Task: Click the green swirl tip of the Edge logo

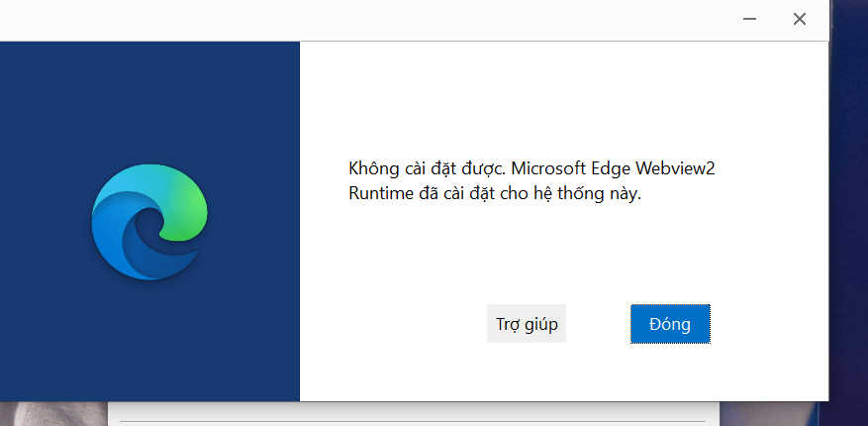Action: tap(185, 210)
